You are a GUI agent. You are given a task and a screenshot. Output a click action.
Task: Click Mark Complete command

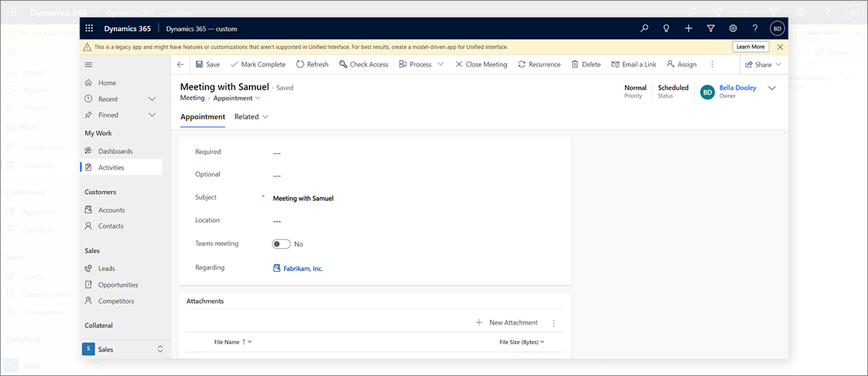[258, 64]
